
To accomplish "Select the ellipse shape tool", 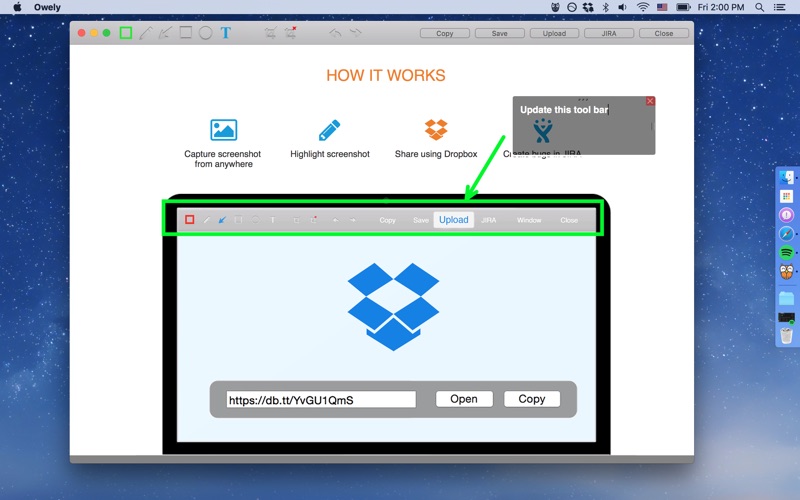I will pyautogui.click(x=206, y=33).
